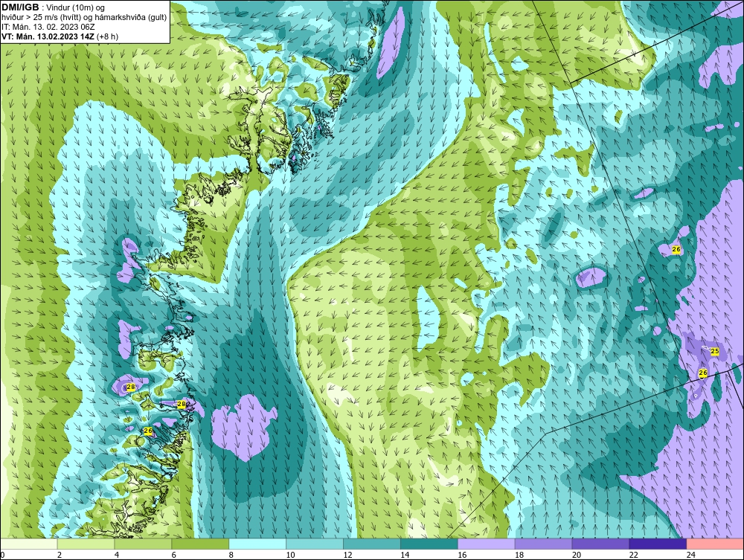This screenshot has width=744, height=560.
Task: Click the 2–4 m/s legend color swatch
Action: (x=86, y=544)
